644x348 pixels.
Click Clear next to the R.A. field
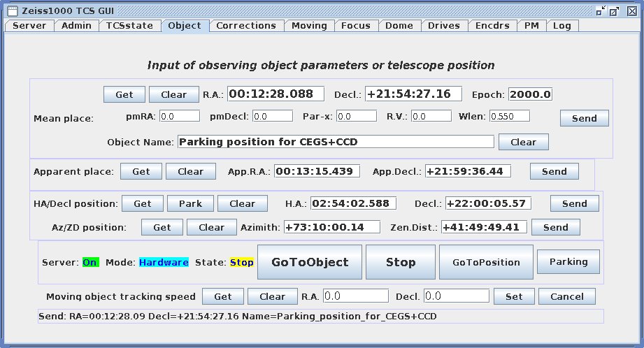coord(173,94)
